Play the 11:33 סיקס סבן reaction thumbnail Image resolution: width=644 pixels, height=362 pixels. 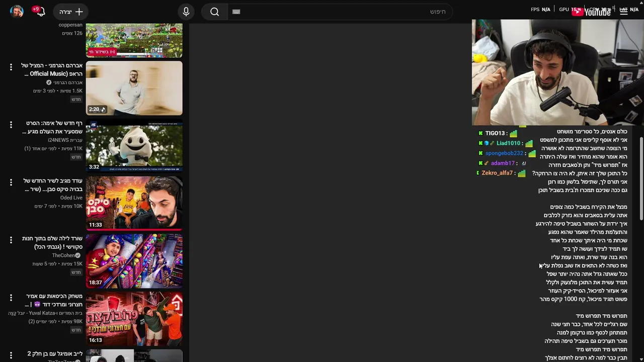coord(134,204)
